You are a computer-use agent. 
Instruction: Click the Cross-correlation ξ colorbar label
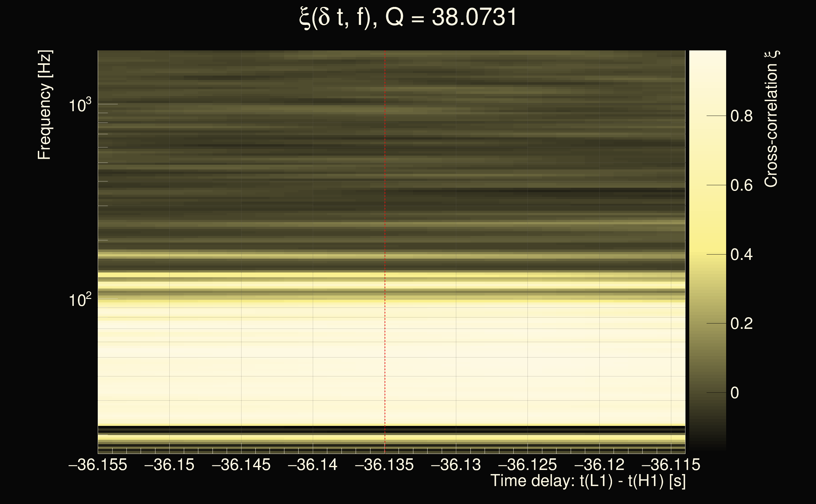point(771,119)
